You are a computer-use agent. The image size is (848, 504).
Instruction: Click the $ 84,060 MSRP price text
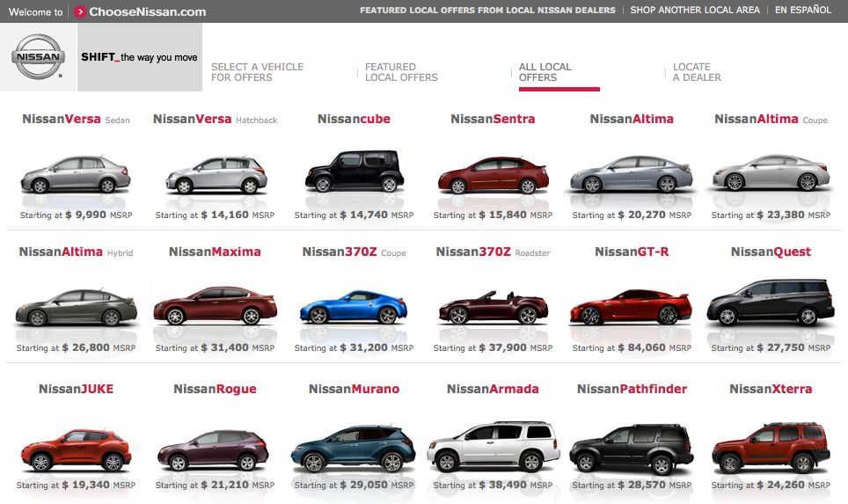click(x=655, y=347)
